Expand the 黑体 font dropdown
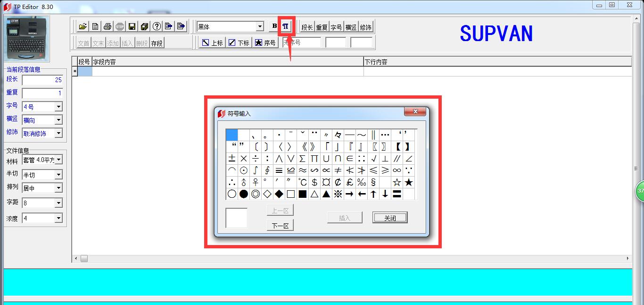644x305 pixels. [260, 27]
